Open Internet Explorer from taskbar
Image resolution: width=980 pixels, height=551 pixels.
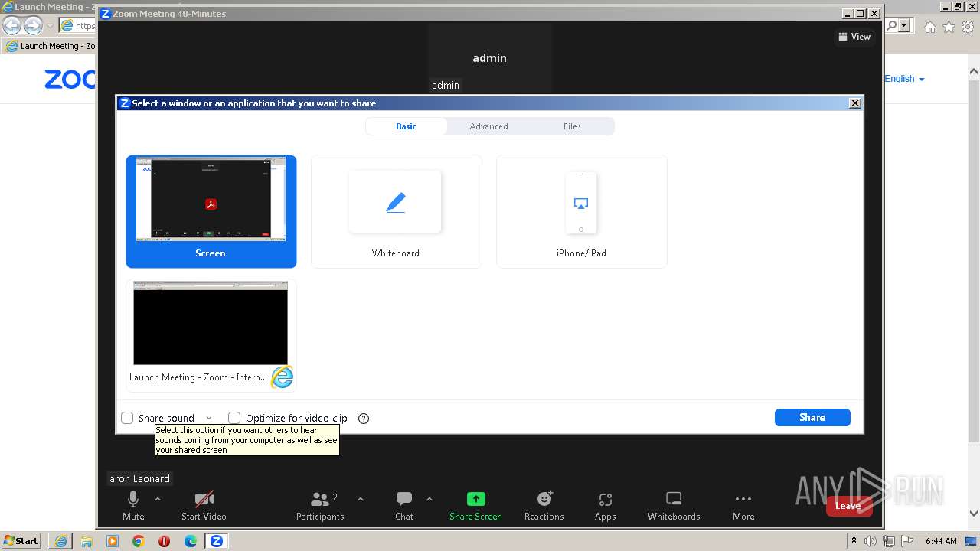tap(60, 541)
